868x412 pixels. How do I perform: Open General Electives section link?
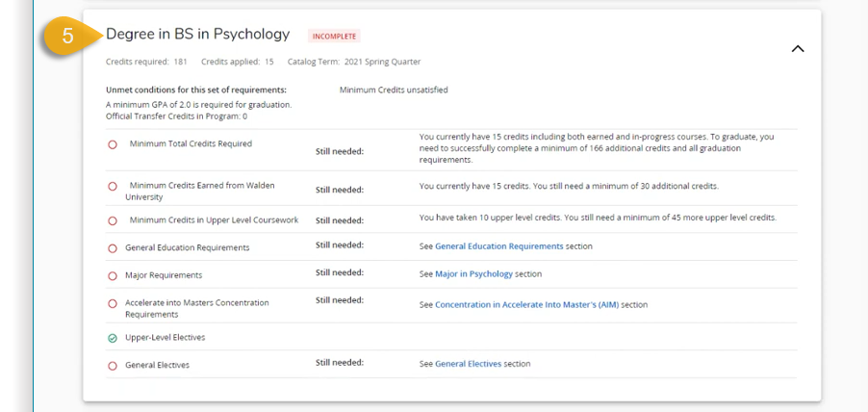(468, 364)
